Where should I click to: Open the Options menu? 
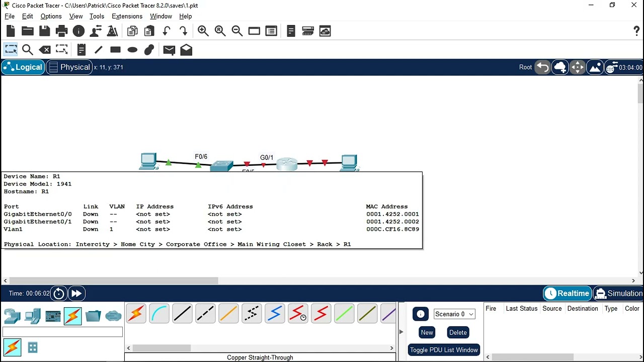pos(51,16)
